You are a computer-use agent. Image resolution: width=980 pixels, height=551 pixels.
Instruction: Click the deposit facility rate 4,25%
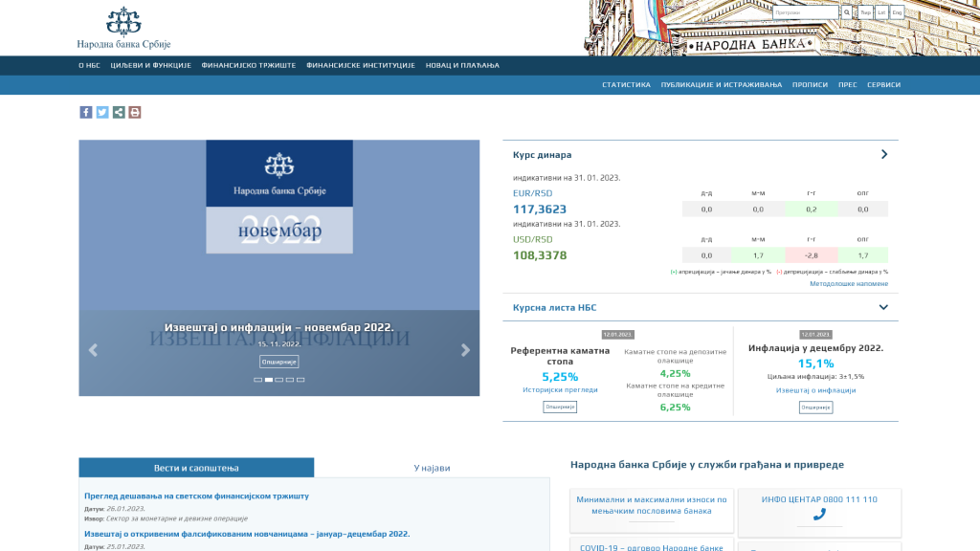point(675,374)
